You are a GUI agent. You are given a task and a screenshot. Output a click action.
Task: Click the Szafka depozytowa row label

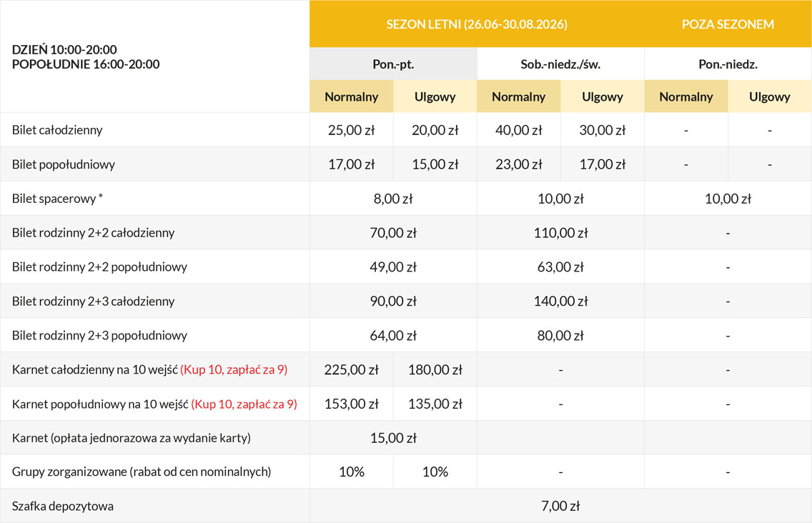[x=63, y=507]
